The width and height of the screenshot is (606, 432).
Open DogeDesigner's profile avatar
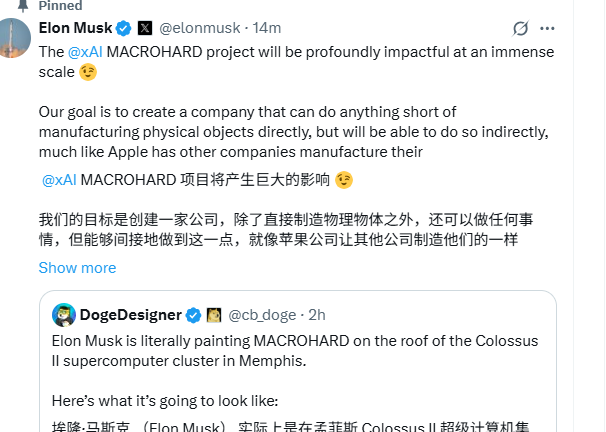pos(64,315)
